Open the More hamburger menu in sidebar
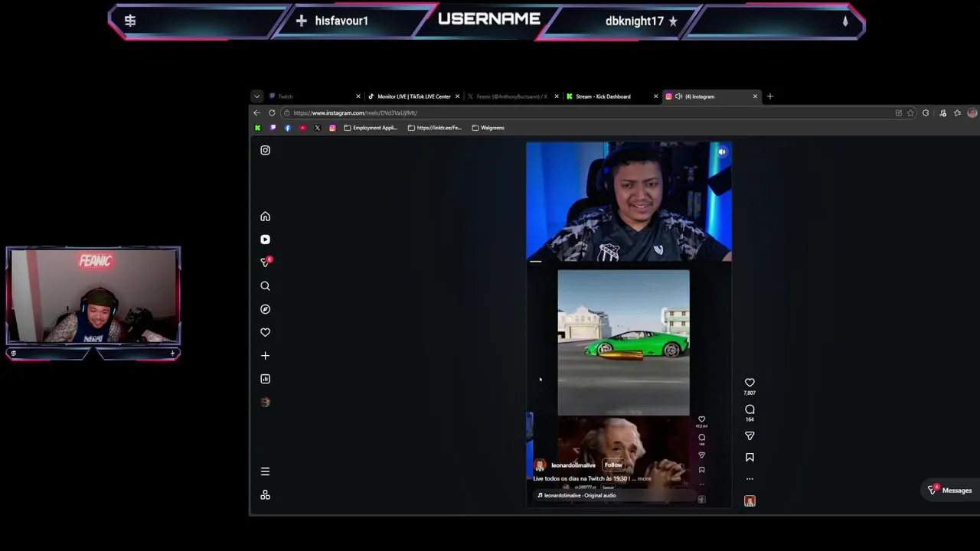Image resolution: width=980 pixels, height=551 pixels. 265,471
